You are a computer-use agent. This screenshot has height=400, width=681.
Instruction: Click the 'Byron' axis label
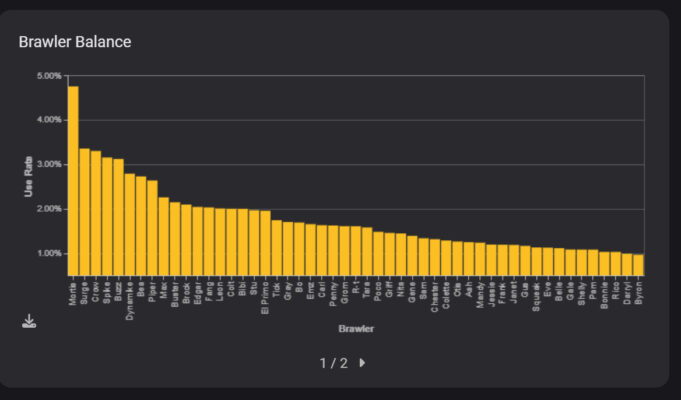(638, 293)
